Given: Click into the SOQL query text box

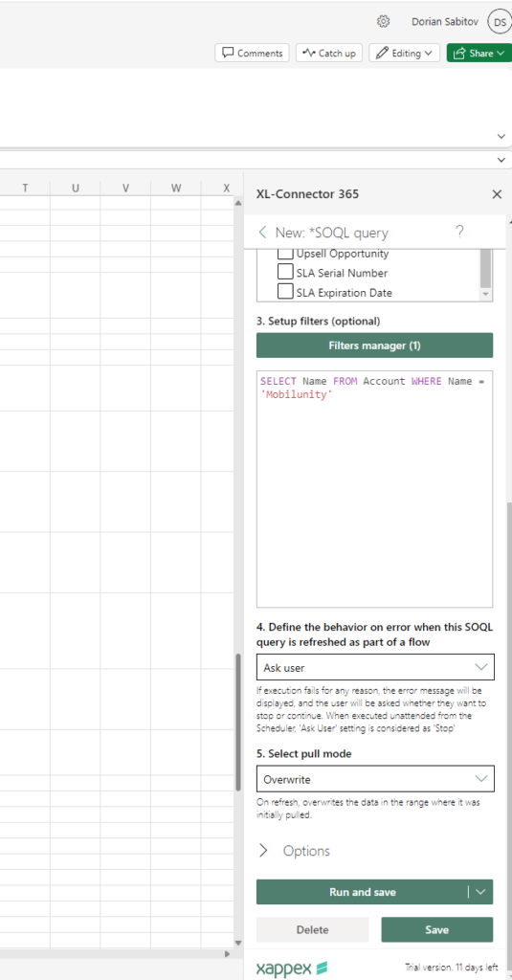Looking at the screenshot, I should click(374, 489).
